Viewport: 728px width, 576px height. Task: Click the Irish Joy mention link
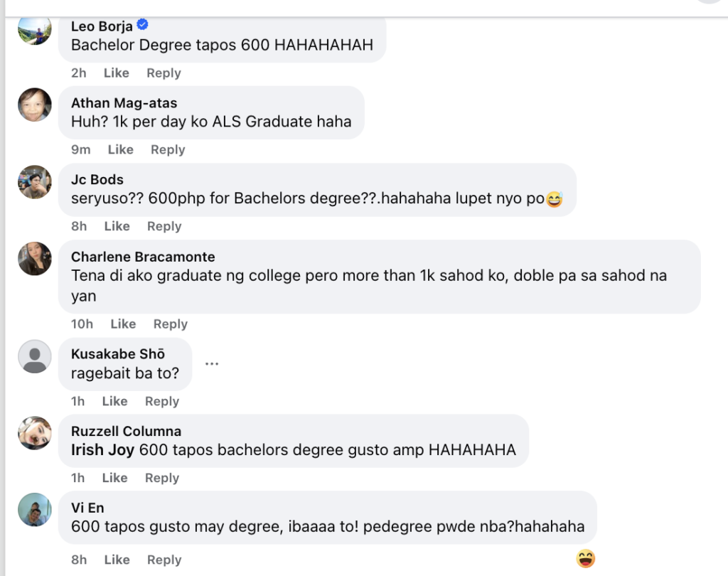[x=103, y=450]
